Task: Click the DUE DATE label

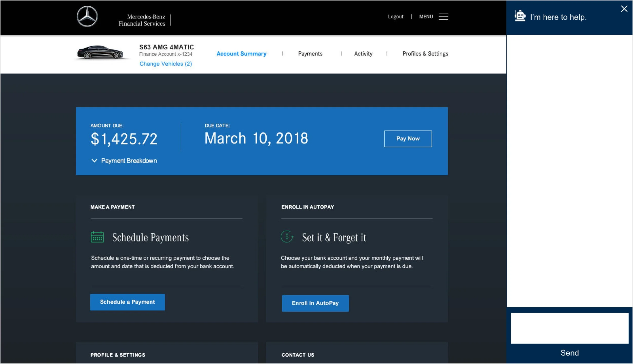Action: 217,126
